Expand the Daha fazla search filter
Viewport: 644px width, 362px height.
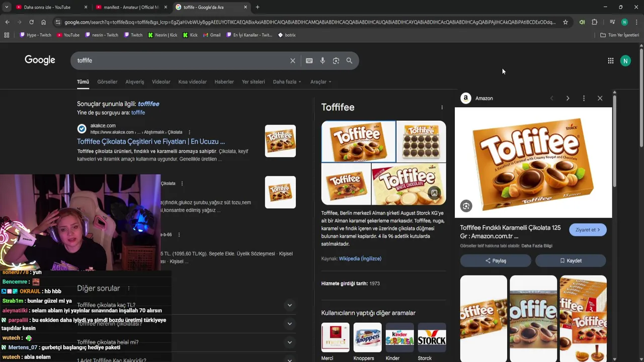(287, 82)
